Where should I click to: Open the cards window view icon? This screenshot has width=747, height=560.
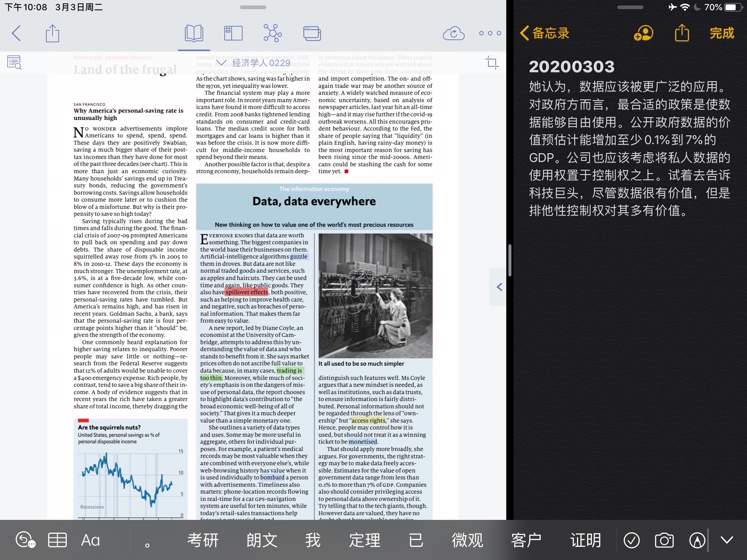click(312, 33)
